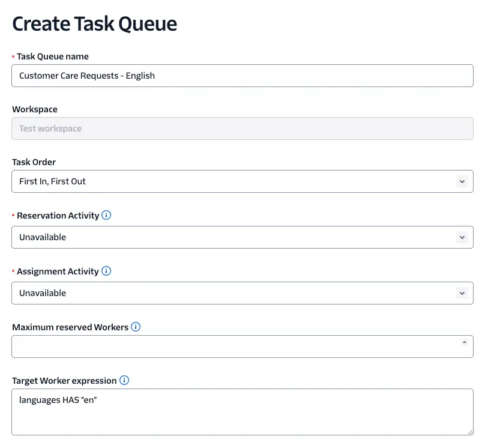
Task: Click the Task Order label
Action: point(34,162)
